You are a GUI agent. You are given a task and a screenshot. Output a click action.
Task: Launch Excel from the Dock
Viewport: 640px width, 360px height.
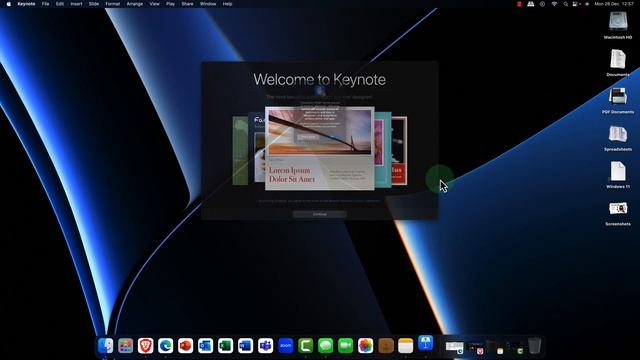click(x=226, y=346)
